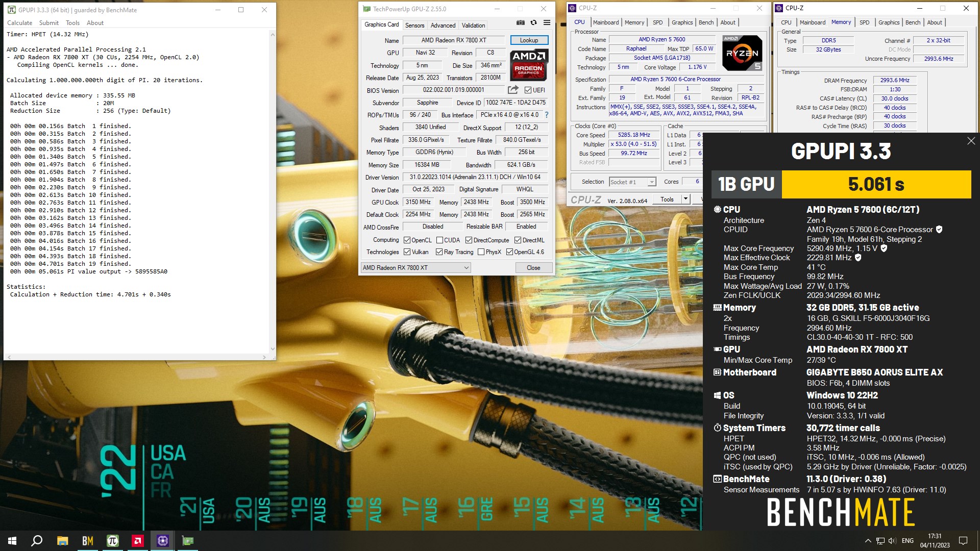Viewport: 980px width, 551px height.
Task: Open the Calculate menu in GPUPI
Action: [x=19, y=23]
